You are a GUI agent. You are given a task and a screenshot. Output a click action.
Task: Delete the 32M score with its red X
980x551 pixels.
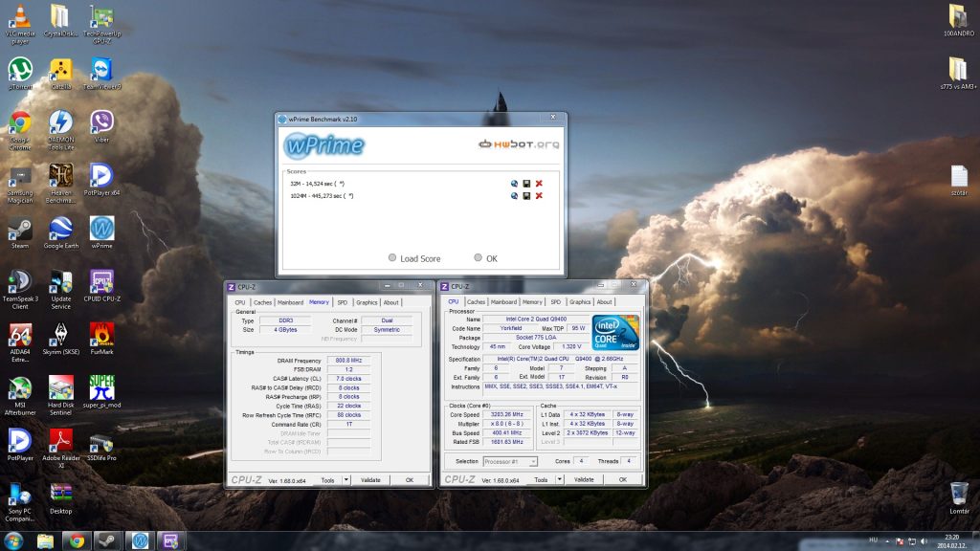pos(539,184)
